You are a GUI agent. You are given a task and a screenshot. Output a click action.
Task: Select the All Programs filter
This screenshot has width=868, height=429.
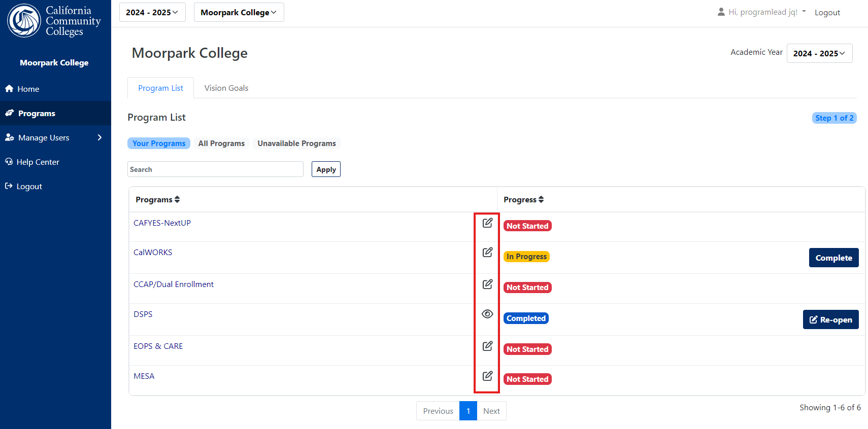[221, 144]
